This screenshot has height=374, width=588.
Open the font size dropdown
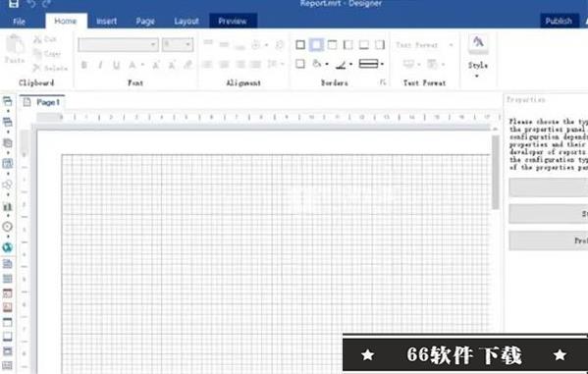178,44
